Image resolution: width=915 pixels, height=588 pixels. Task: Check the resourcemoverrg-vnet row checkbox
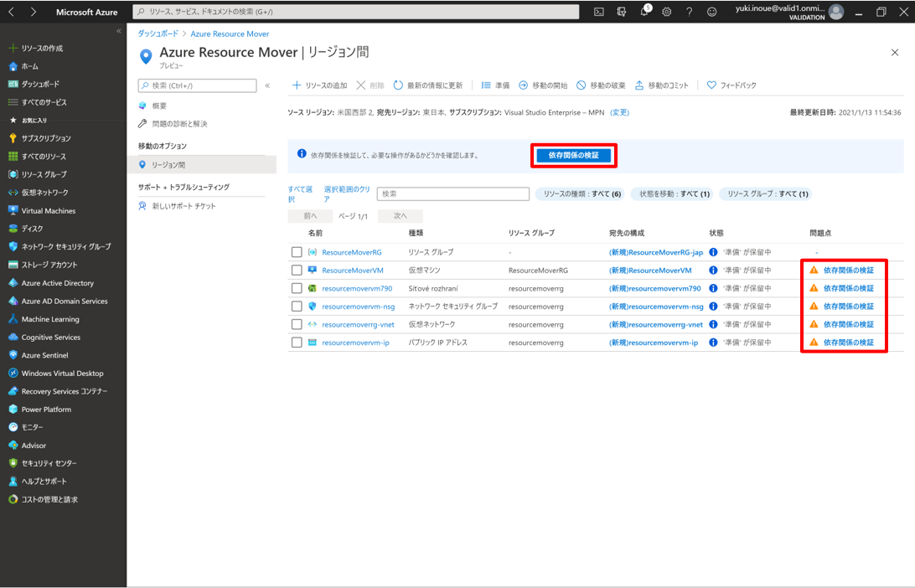[x=297, y=324]
